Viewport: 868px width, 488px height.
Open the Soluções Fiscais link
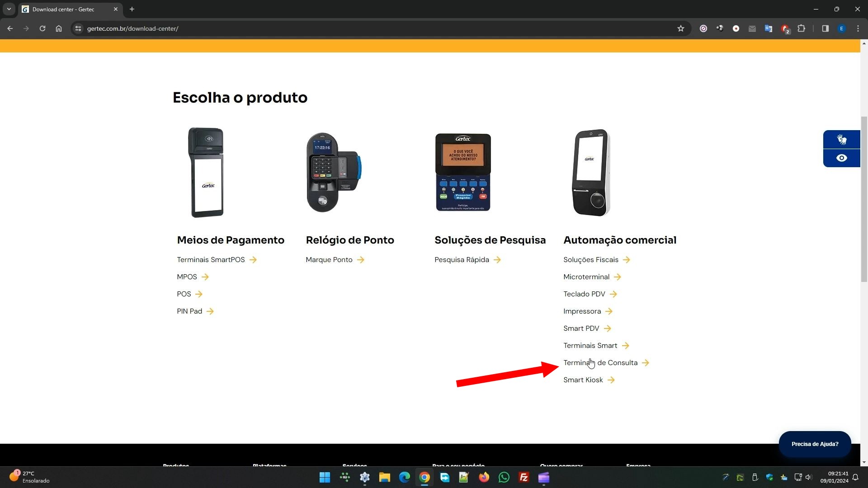596,260
